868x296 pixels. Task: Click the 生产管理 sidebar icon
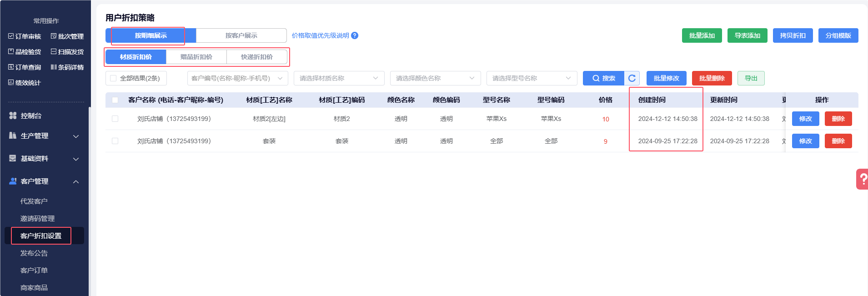[13, 136]
